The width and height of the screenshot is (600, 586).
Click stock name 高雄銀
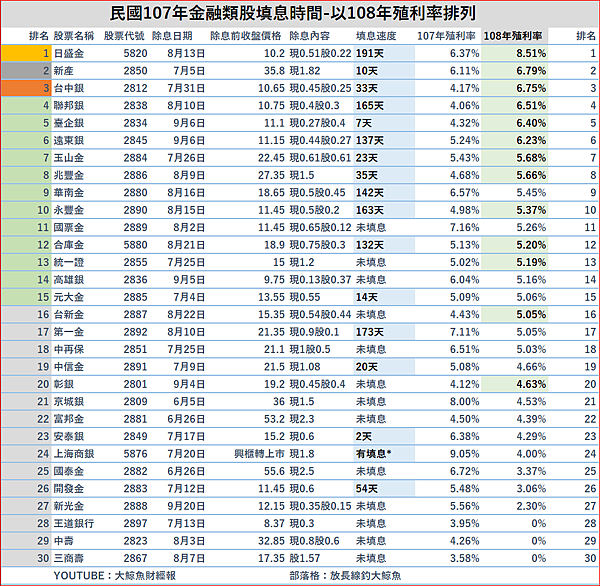click(x=68, y=280)
